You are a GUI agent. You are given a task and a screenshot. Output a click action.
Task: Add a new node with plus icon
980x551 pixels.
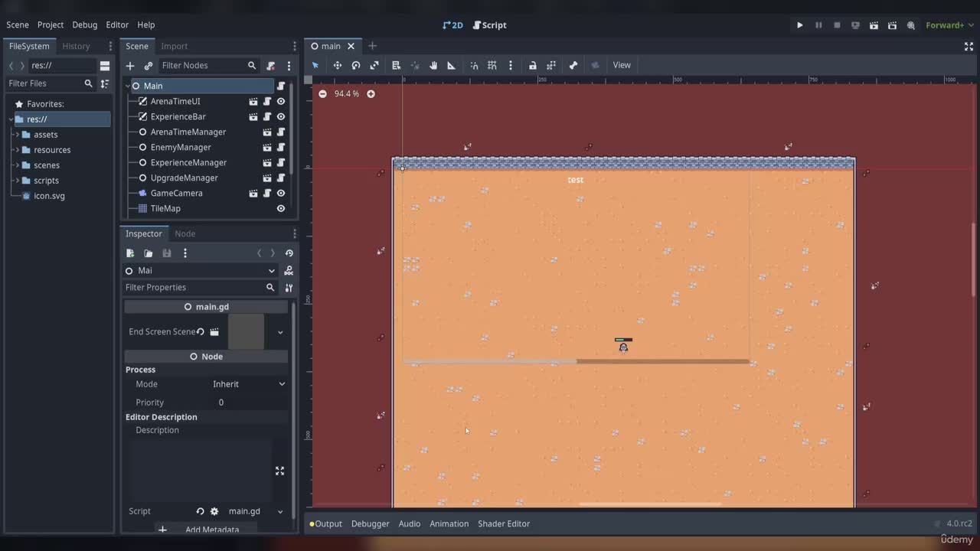(130, 66)
